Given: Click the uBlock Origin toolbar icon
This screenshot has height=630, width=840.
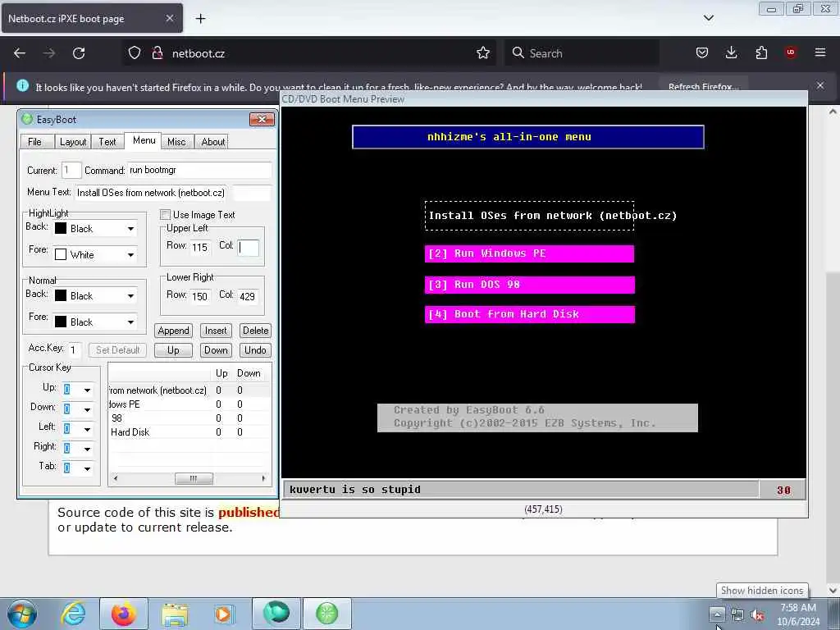Looking at the screenshot, I should pyautogui.click(x=790, y=52).
